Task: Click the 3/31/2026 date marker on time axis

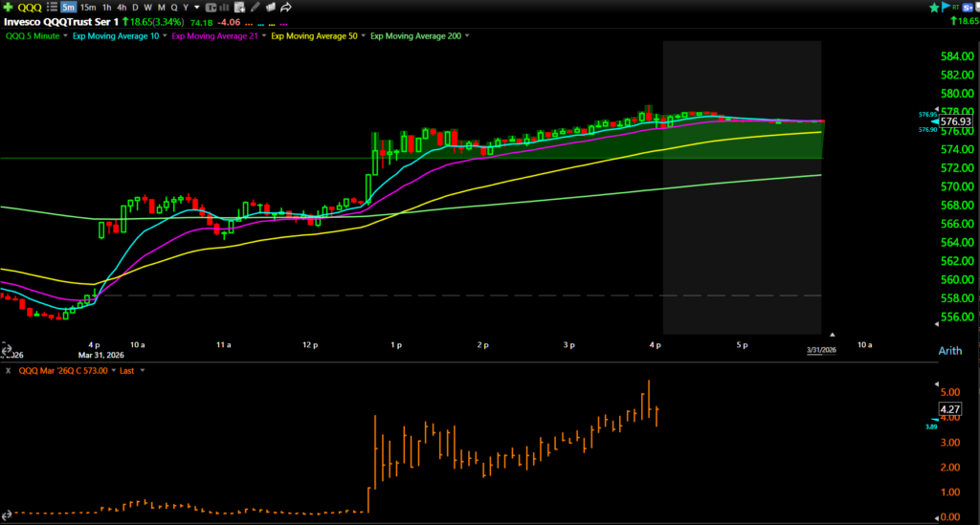Action: pos(823,352)
